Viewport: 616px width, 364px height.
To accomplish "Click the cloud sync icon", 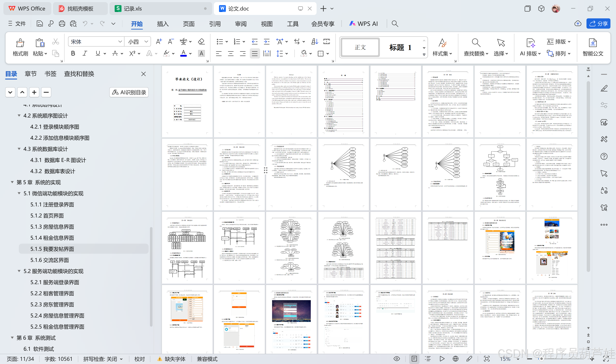I will point(578,23).
